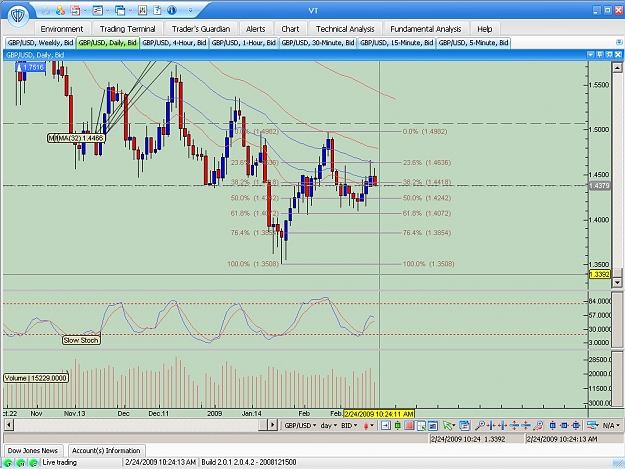The image size is (625, 469).
Task: Click the chart template icon in toolbar
Action: pos(464,426)
